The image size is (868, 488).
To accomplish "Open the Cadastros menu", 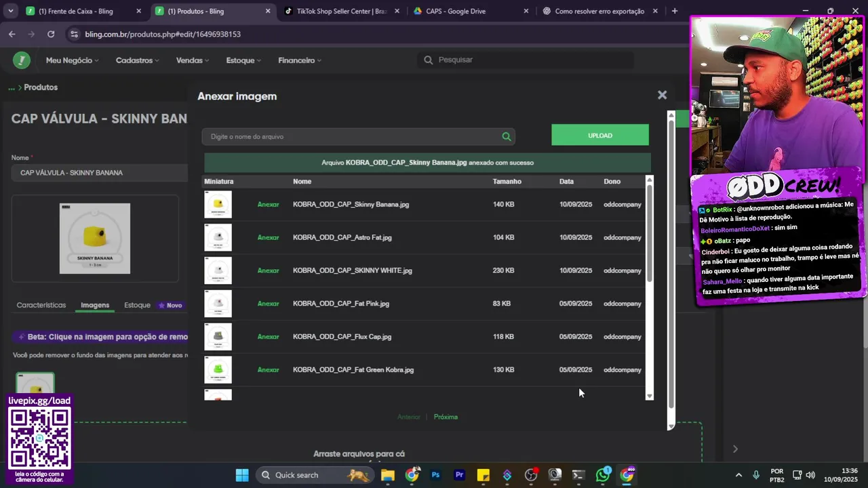I will pos(137,60).
